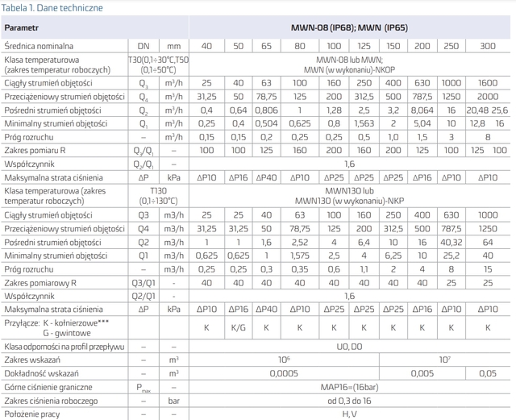Image resolution: width=516 pixels, height=420 pixels.
Task: Click the 'U0, D0' value cell
Action: 349,347
